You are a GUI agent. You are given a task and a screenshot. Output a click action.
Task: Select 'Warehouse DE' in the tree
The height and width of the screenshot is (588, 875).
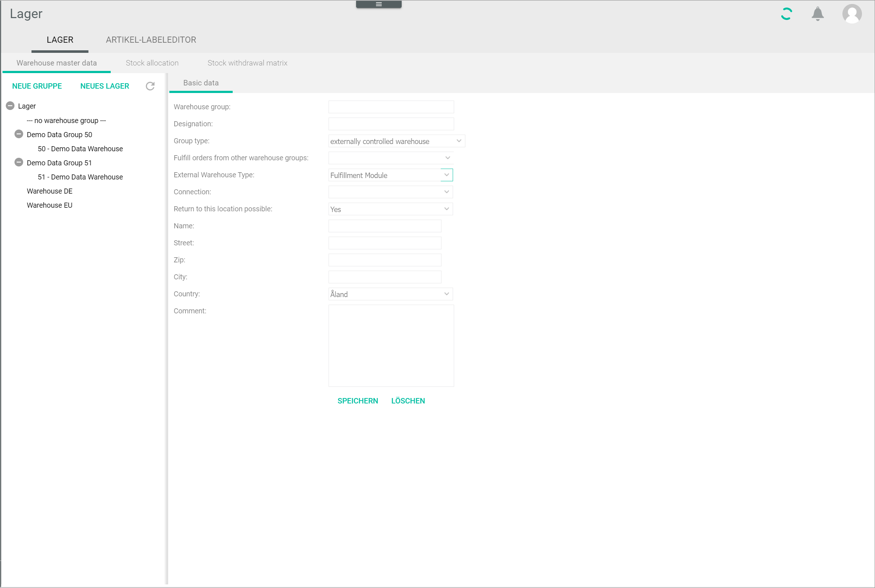tap(50, 191)
